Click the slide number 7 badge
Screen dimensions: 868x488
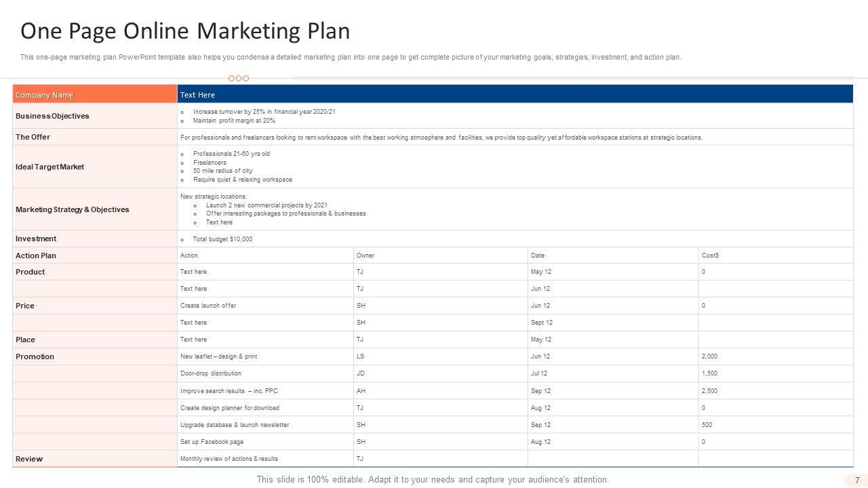(x=856, y=480)
